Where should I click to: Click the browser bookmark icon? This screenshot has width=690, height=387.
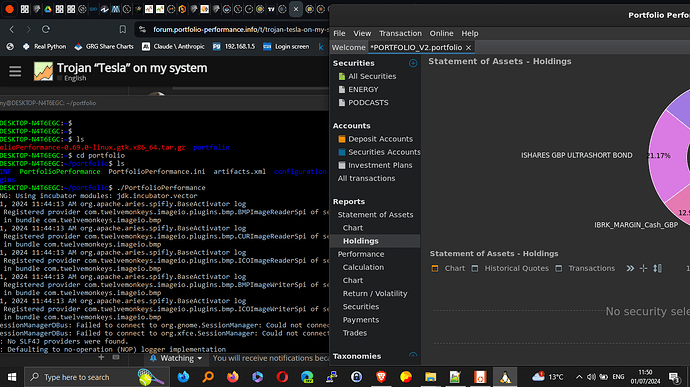click(122, 29)
